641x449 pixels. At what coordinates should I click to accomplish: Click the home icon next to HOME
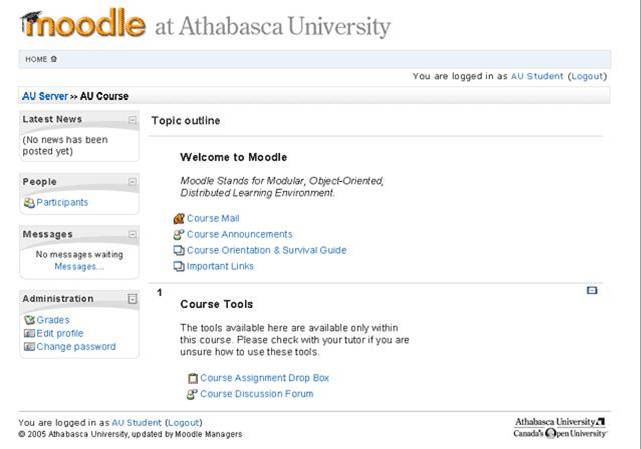(x=54, y=59)
